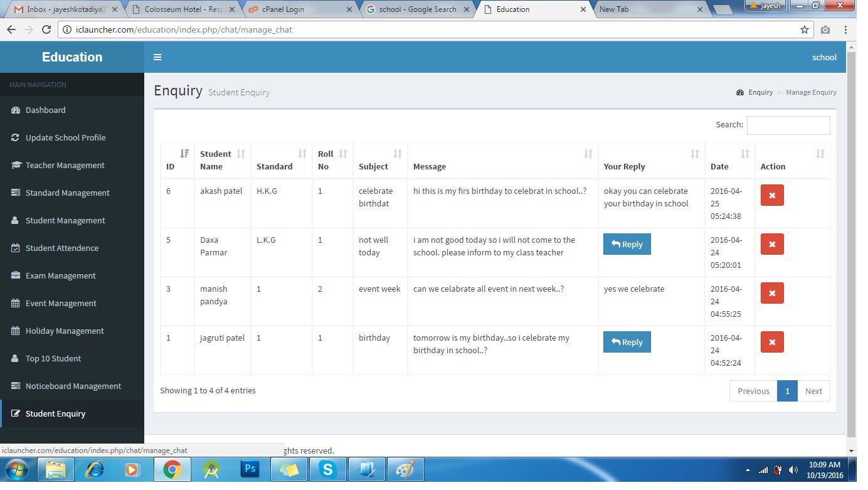Click the Dashboard icon in sidebar
The width and height of the screenshot is (868, 490).
(16, 110)
